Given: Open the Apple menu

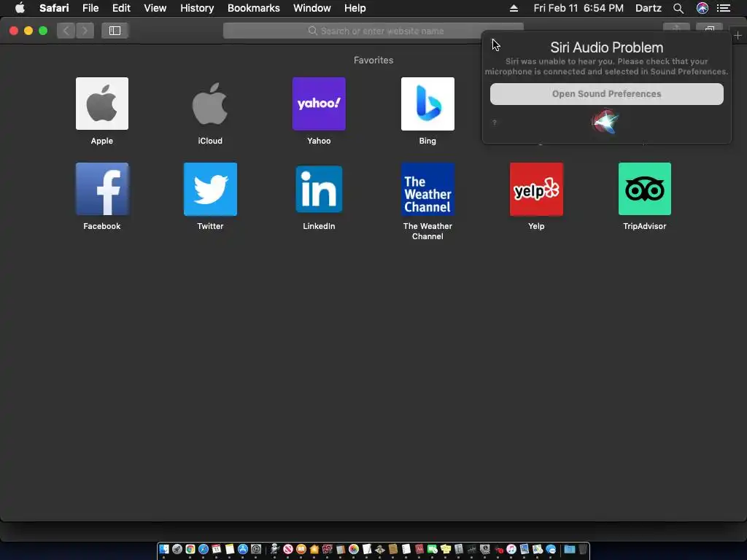Looking at the screenshot, I should click(20, 8).
